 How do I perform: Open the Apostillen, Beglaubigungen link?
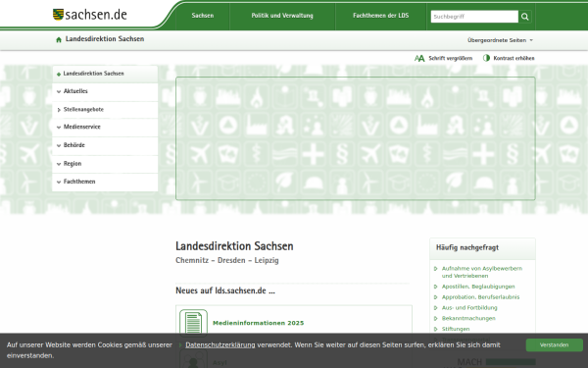[478, 287]
